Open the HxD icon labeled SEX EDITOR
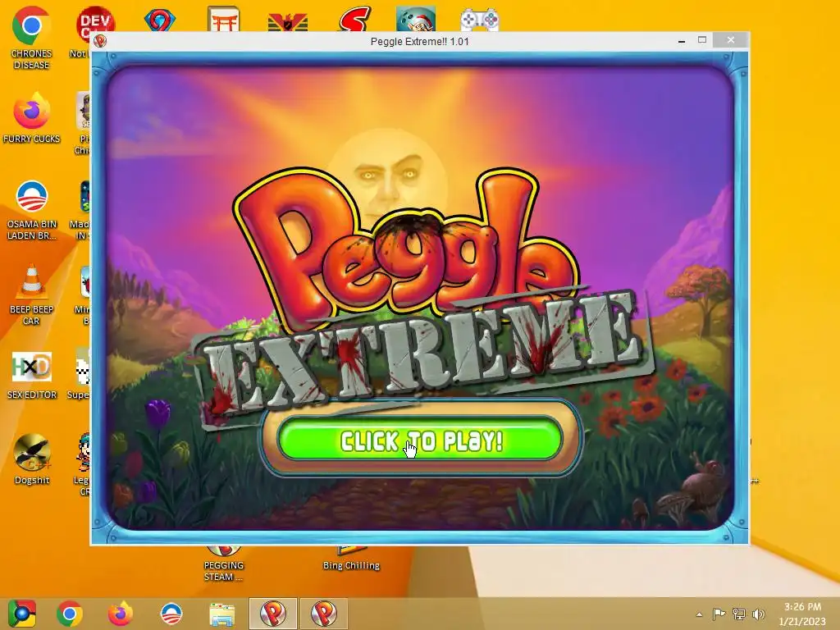This screenshot has height=630, width=840. (31, 375)
